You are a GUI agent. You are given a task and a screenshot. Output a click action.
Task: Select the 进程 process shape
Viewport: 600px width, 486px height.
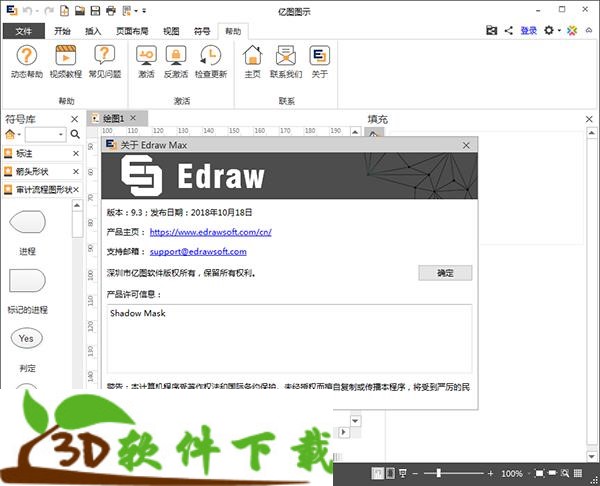click(x=27, y=222)
